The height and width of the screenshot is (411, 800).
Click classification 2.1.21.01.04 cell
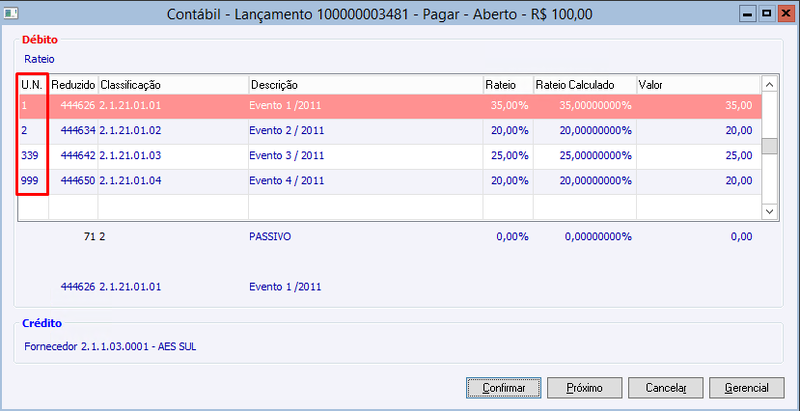(173, 181)
